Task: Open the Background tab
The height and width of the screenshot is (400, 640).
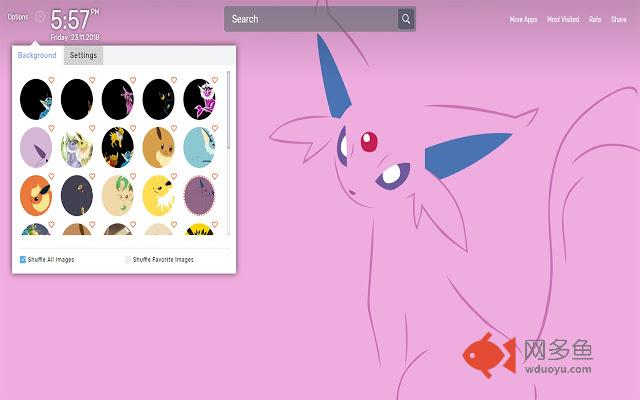Action: 37,55
